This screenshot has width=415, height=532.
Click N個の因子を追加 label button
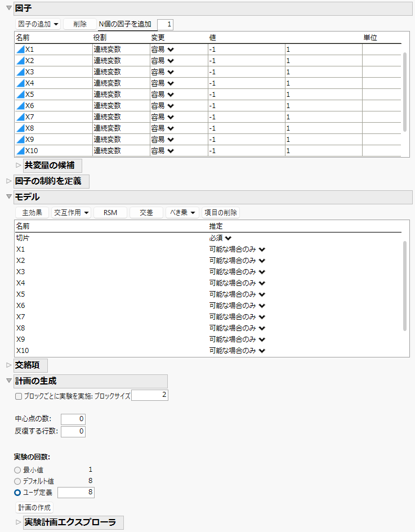click(125, 24)
